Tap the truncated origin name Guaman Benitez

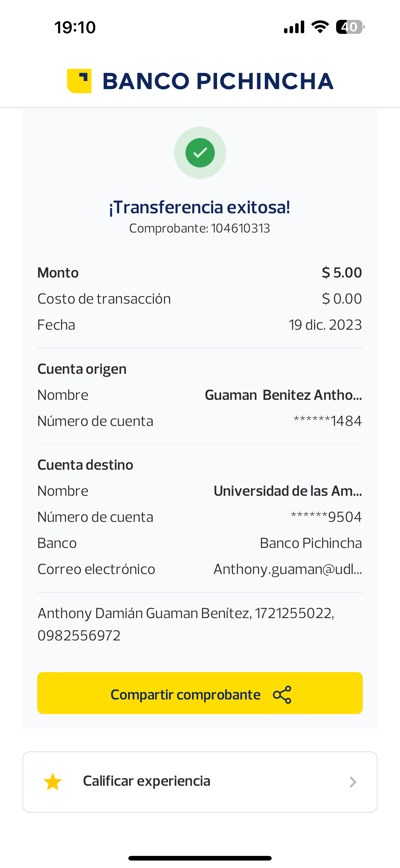[x=283, y=395]
